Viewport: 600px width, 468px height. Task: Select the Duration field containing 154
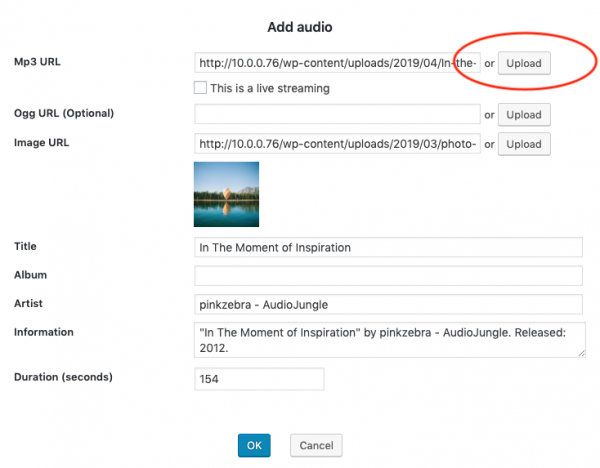pyautogui.click(x=259, y=380)
